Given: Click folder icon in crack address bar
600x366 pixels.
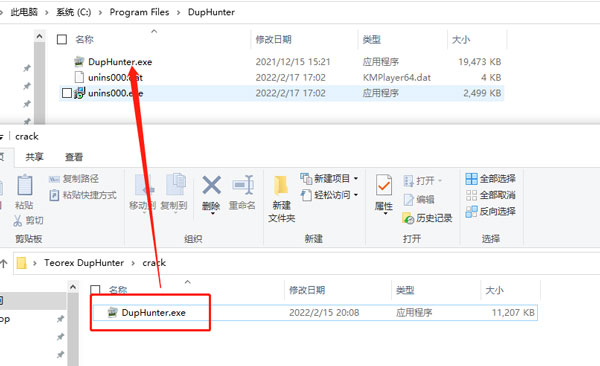Looking at the screenshot, I should 21,263.
